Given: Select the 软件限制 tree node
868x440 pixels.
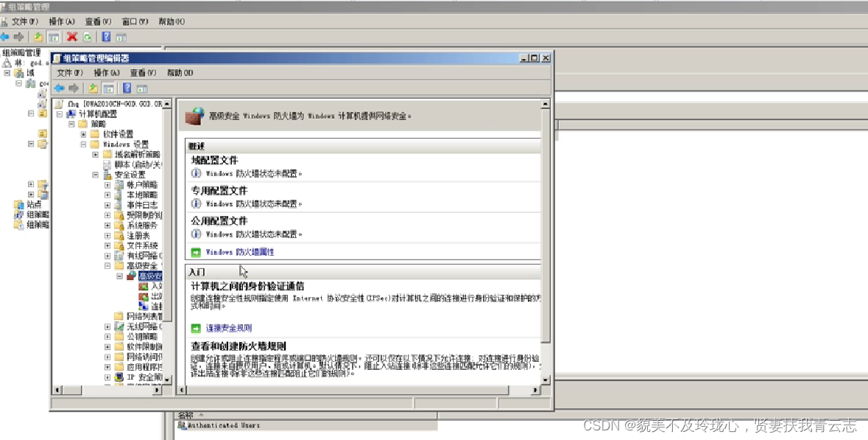Looking at the screenshot, I should (144, 347).
